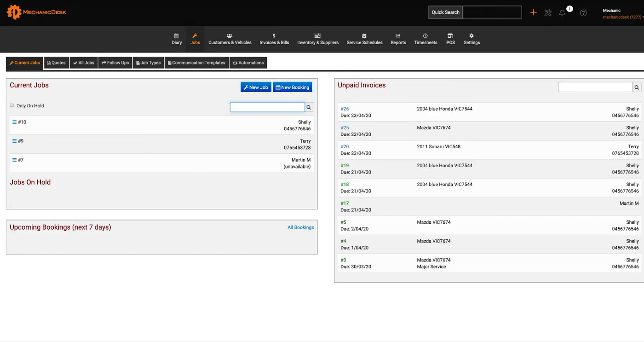Viewport: 644px width, 342px height.
Task: Open Timesheets section
Action: 425,39
